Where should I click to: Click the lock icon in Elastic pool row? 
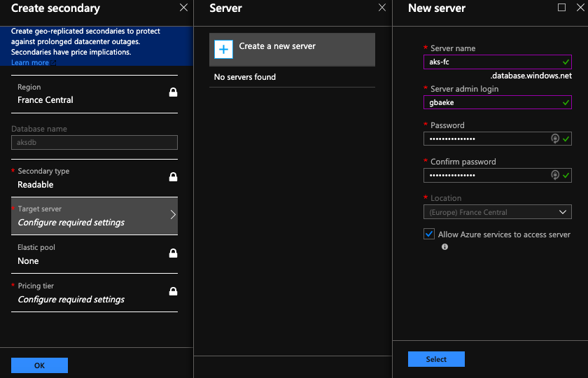pyautogui.click(x=173, y=253)
